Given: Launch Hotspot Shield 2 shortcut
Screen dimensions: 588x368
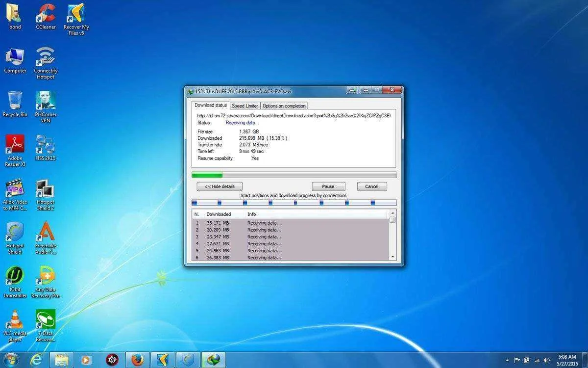Looking at the screenshot, I should [46, 194].
